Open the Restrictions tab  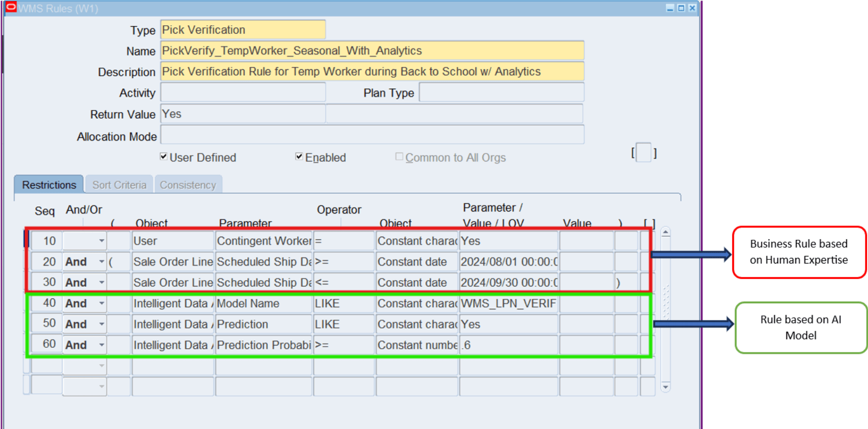(x=49, y=185)
